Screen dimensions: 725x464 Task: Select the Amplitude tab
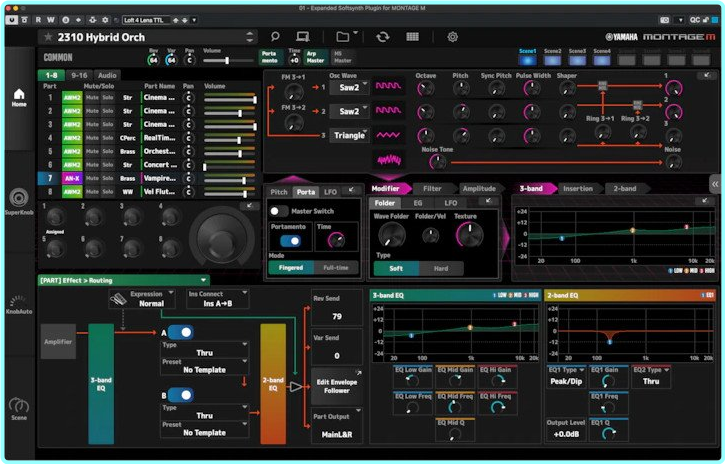pos(479,189)
